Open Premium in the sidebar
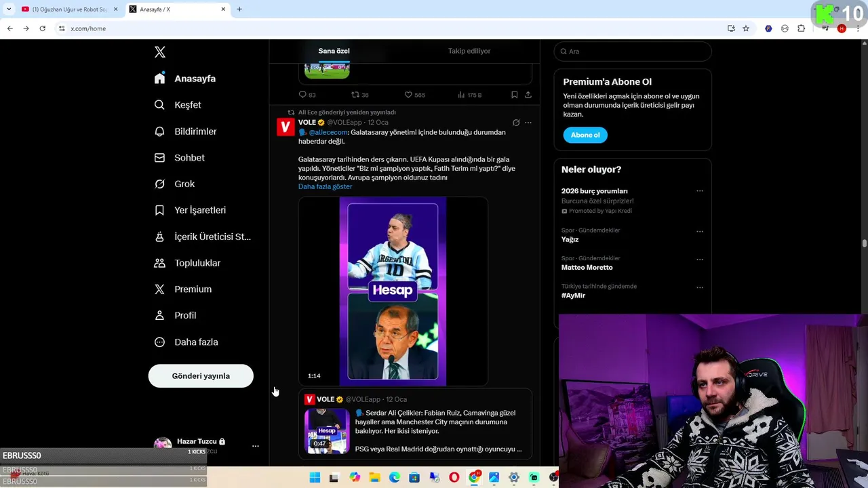 183,289
